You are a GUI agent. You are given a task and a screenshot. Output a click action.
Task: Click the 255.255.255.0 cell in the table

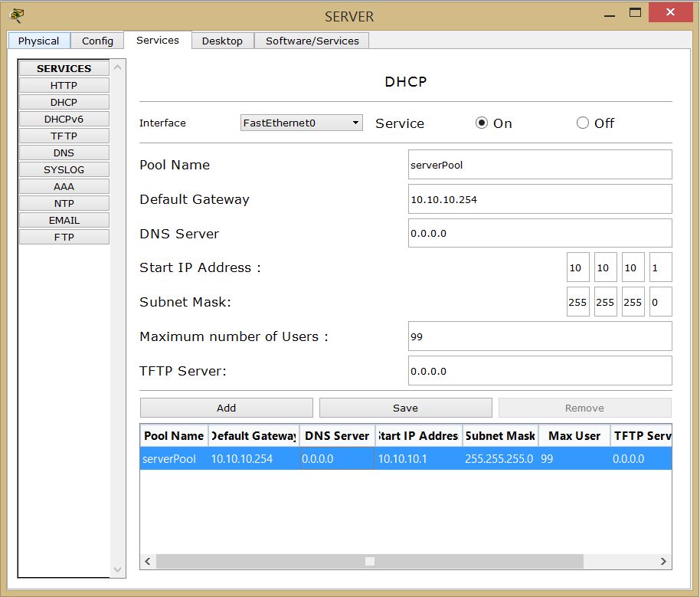click(500, 458)
